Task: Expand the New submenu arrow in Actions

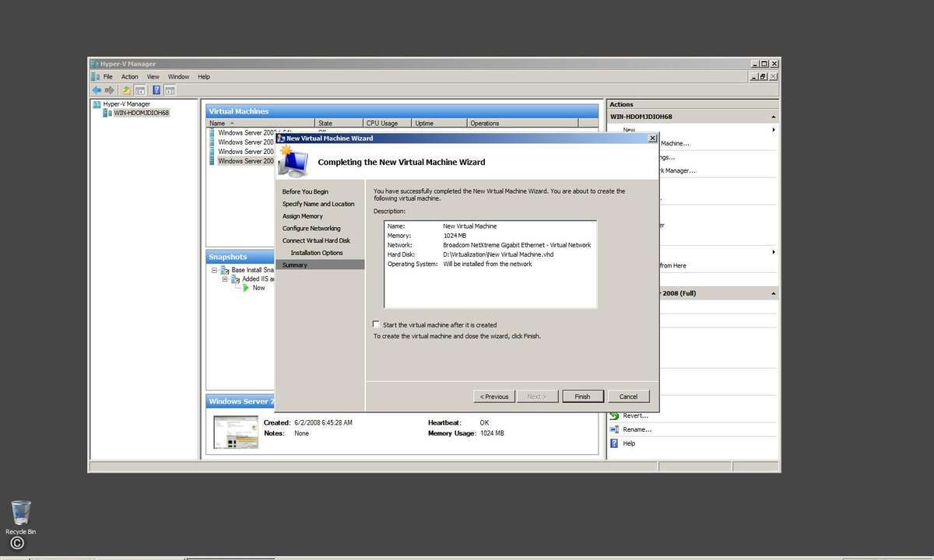Action: [x=774, y=130]
